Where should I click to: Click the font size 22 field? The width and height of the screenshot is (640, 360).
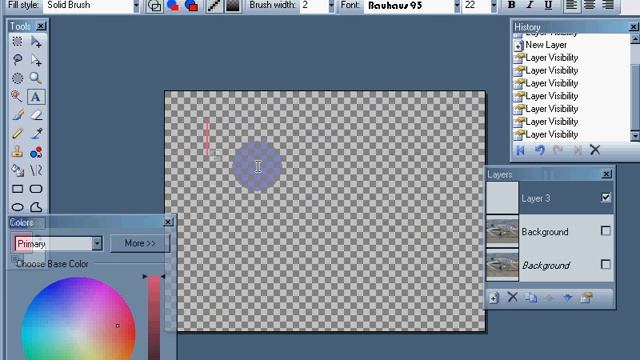click(476, 5)
